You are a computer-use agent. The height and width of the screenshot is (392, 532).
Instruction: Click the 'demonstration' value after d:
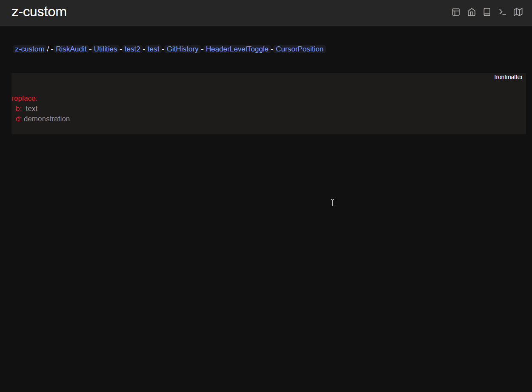tap(47, 119)
